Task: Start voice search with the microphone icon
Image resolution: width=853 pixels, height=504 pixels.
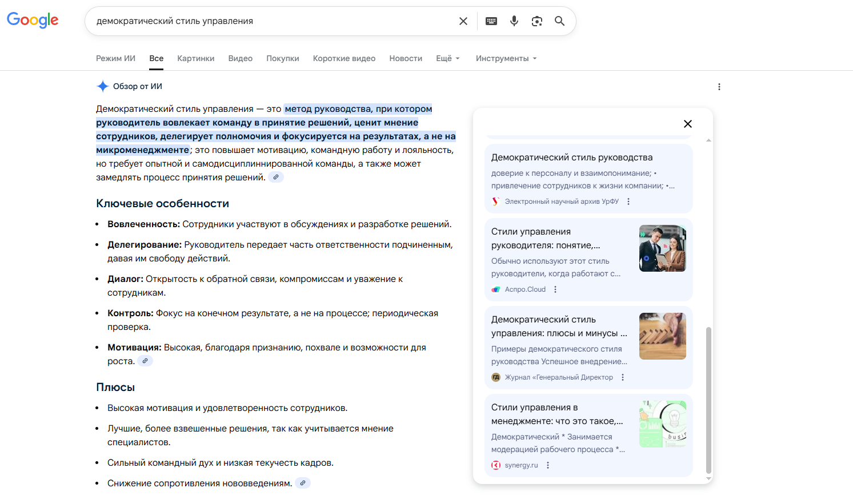Action: coord(514,21)
